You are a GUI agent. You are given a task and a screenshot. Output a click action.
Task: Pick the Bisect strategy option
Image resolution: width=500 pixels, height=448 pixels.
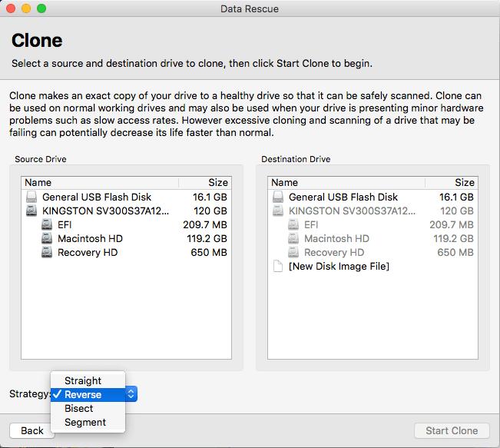click(x=88, y=408)
